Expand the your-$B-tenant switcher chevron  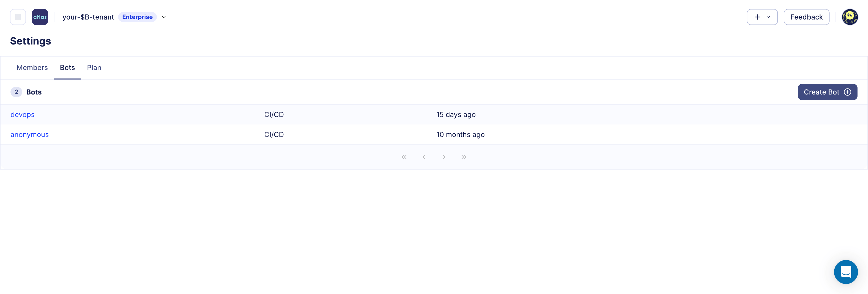tap(164, 17)
